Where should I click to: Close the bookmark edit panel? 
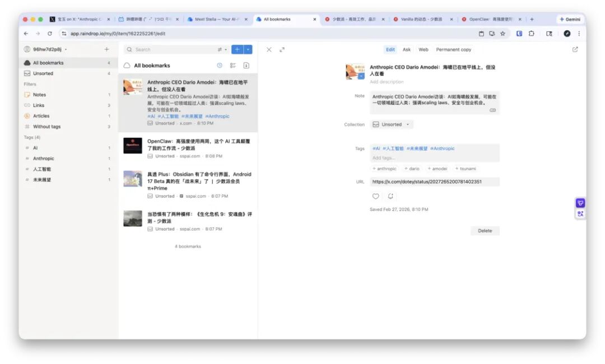269,50
